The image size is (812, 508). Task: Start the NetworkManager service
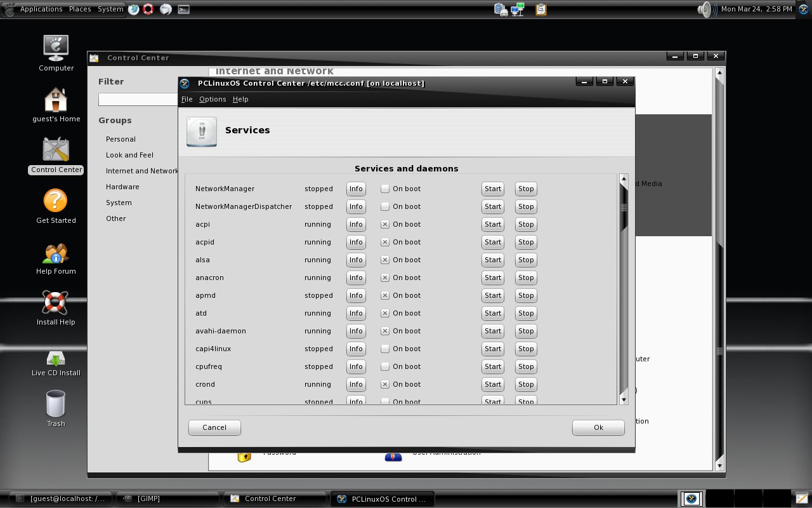click(493, 189)
